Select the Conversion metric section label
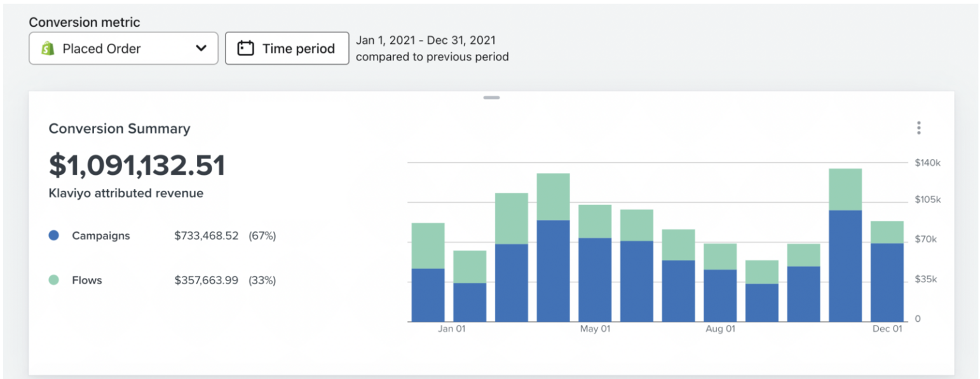Viewport: 980px width, 379px height. [84, 22]
